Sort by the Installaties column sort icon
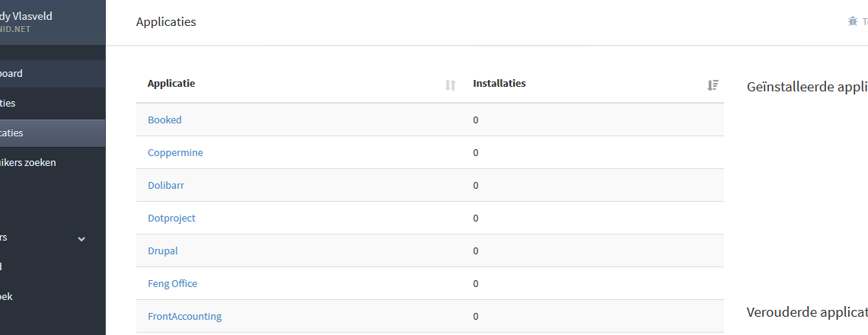 713,85
